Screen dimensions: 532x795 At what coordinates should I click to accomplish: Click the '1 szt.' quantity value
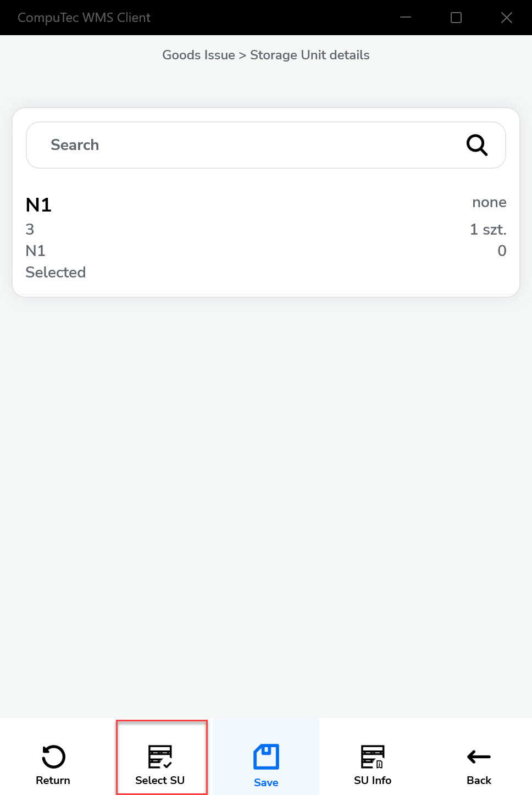coord(488,230)
